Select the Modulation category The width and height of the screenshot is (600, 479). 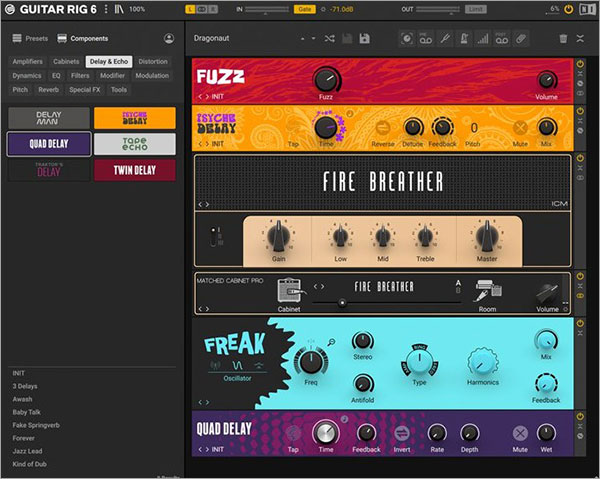pos(152,76)
